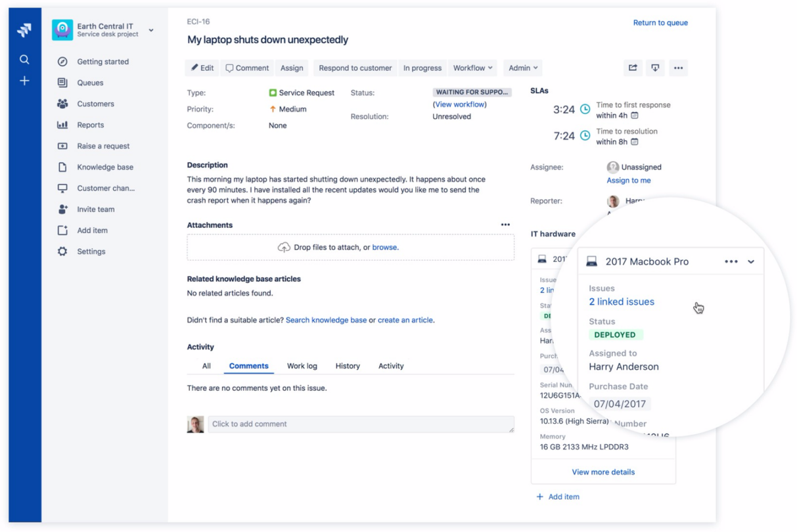Viewport: 797px width, 532px height.
Task: Click Assign to me link
Action: pyautogui.click(x=629, y=180)
